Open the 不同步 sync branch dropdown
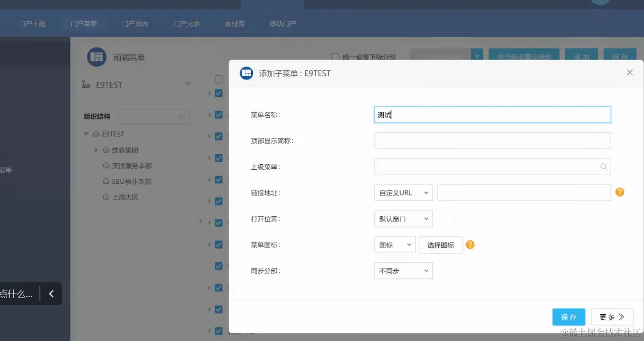The width and height of the screenshot is (644, 341). pos(404,271)
